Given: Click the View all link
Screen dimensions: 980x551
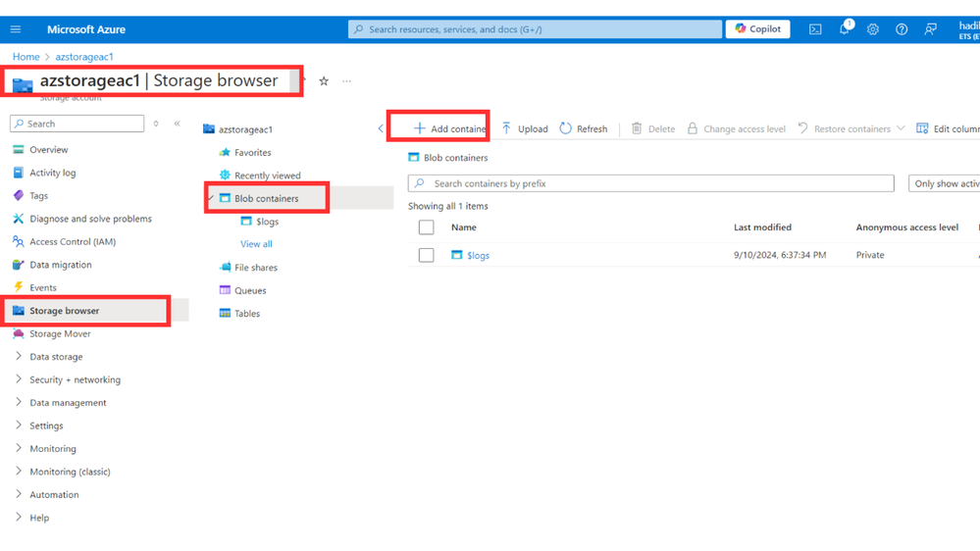Looking at the screenshot, I should [x=256, y=244].
